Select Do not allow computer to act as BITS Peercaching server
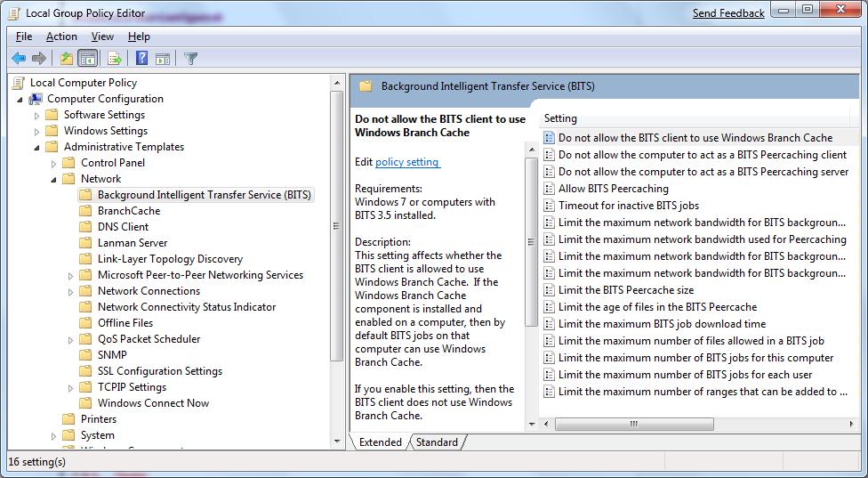Screen dimensions: 868x478 coord(703,172)
